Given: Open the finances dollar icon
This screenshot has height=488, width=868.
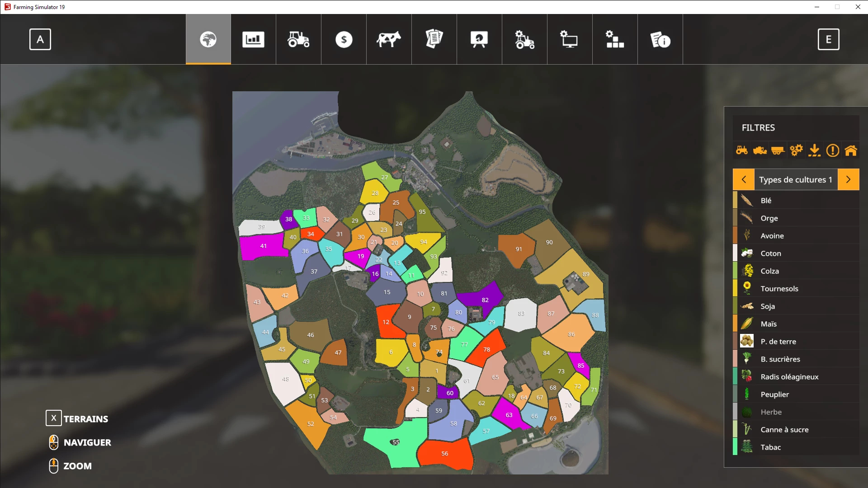Looking at the screenshot, I should coord(344,39).
